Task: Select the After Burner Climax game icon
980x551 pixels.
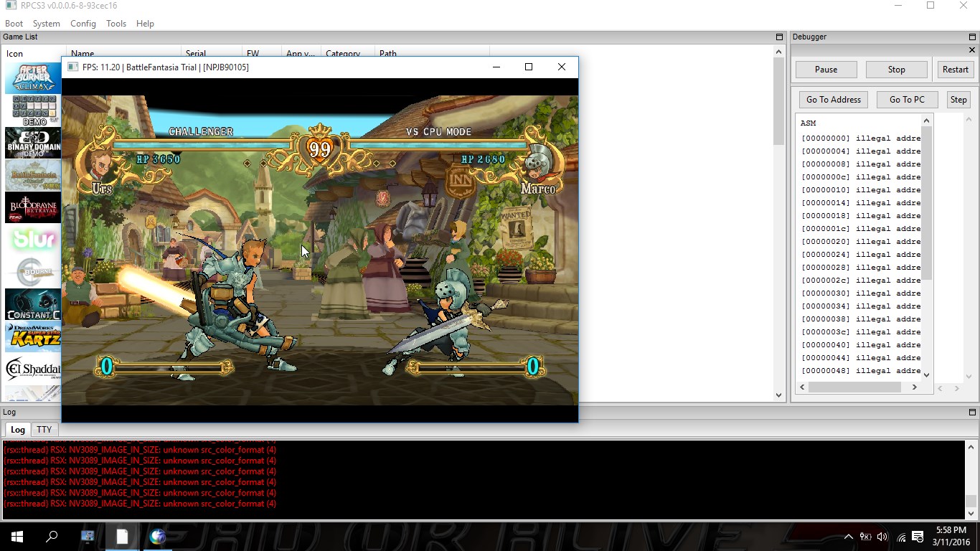Action: 32,77
